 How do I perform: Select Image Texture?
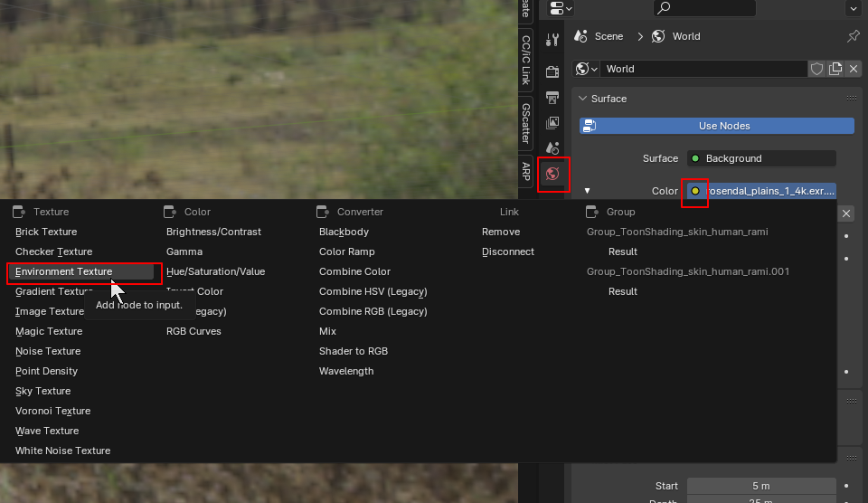coord(49,311)
